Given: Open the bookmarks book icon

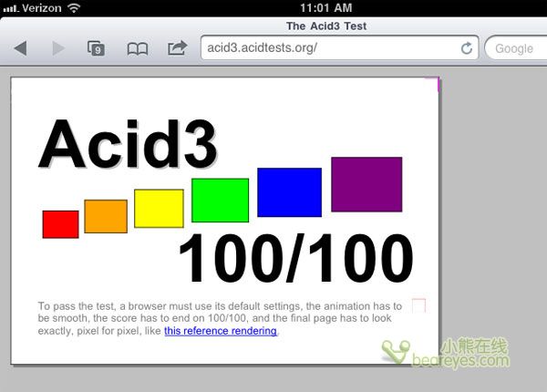Looking at the screenshot, I should (138, 49).
